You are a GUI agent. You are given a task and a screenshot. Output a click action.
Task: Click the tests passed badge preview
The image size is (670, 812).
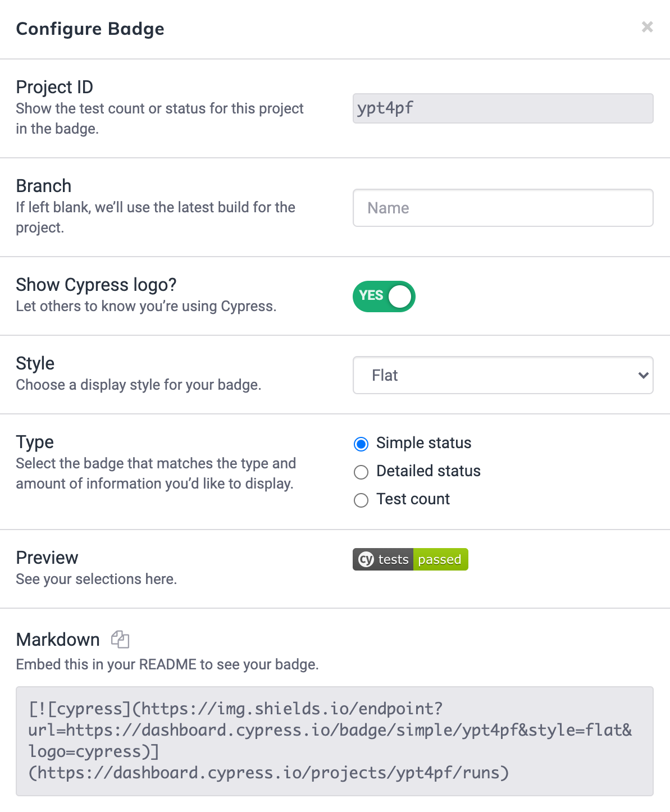(410, 559)
